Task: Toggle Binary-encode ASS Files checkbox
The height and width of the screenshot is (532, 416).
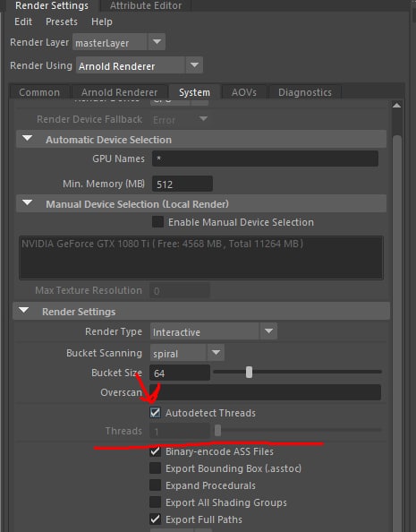Action: tap(156, 451)
